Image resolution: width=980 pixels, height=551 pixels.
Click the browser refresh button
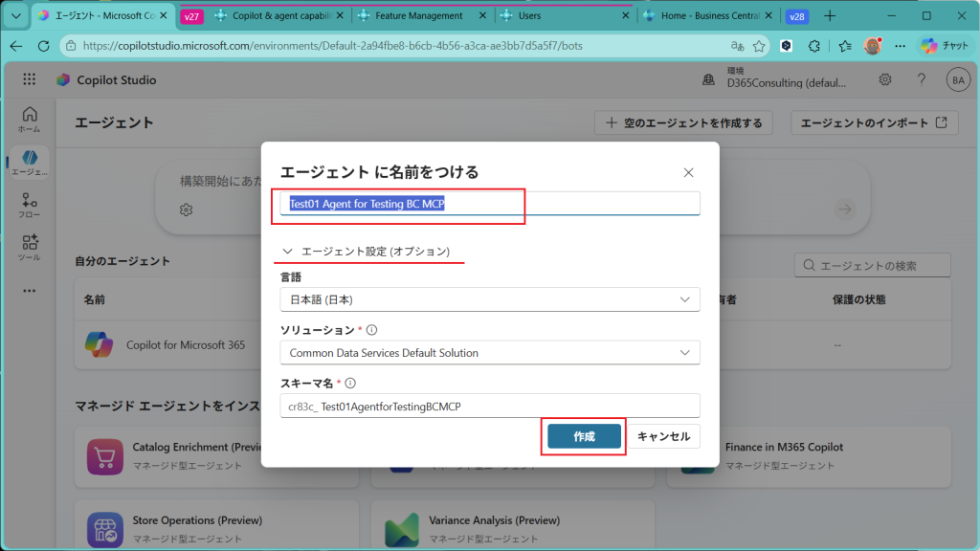click(43, 46)
